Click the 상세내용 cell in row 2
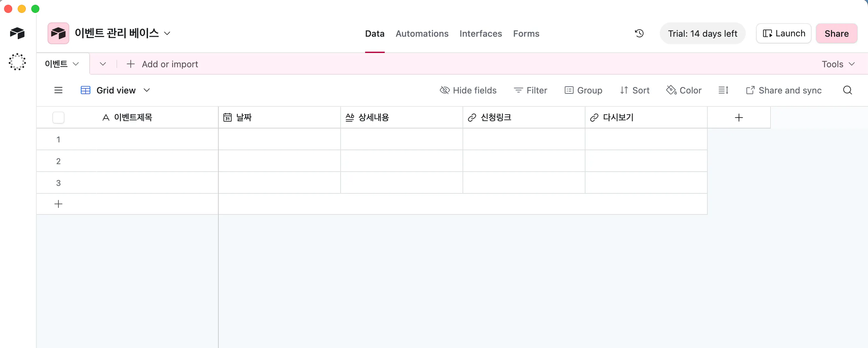Screen dimensions: 868x348 pos(402,161)
